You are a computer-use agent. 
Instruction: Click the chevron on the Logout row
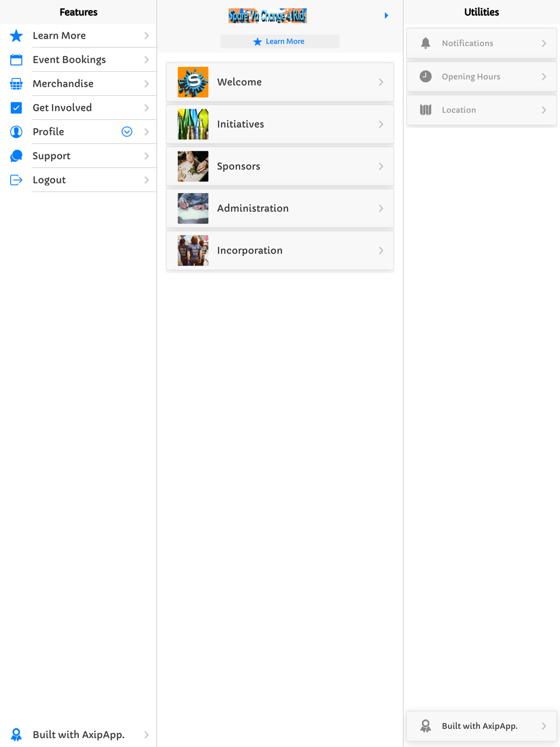[146, 180]
